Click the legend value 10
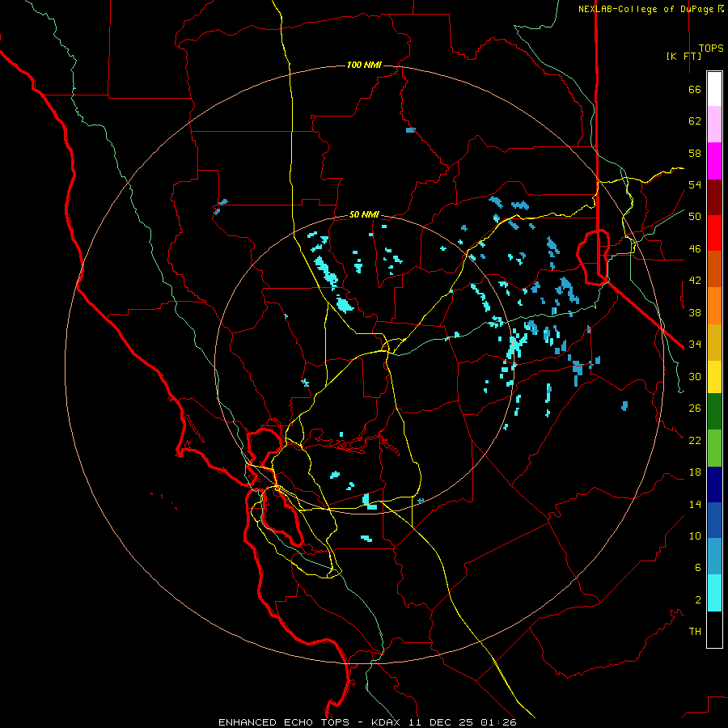Image resolution: width=728 pixels, height=728 pixels. tap(695, 535)
